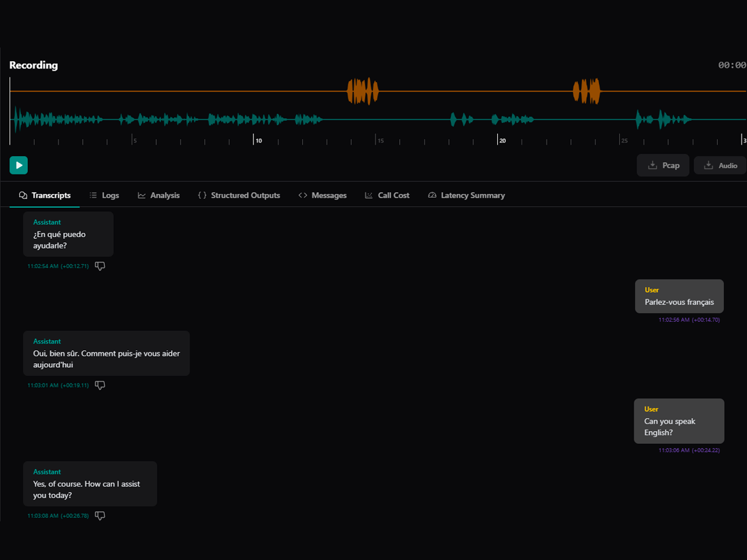Click the Recording heading
Viewport: 747px width, 560px height.
pos(33,65)
